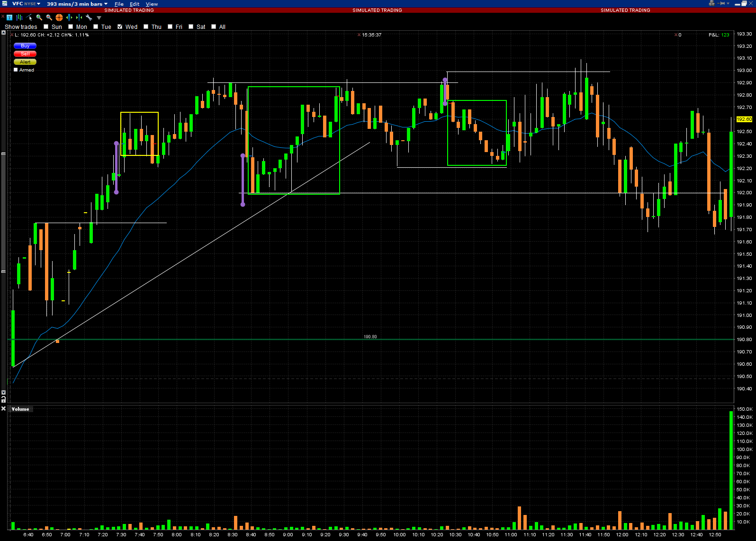Click the 190.80 horizontal line label

click(x=370, y=337)
